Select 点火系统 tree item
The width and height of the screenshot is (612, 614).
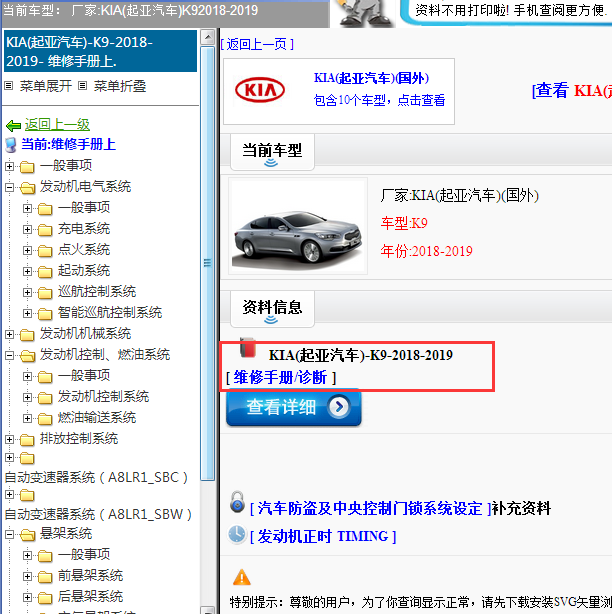(84, 250)
